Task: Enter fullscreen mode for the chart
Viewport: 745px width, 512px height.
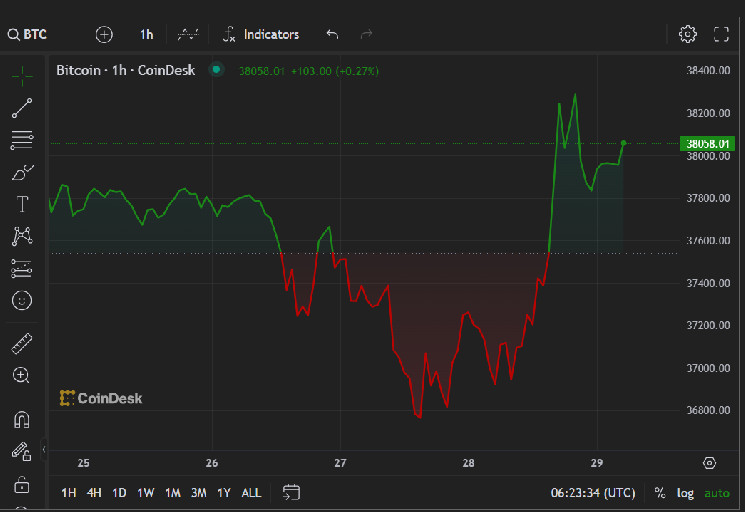Action: 721,34
